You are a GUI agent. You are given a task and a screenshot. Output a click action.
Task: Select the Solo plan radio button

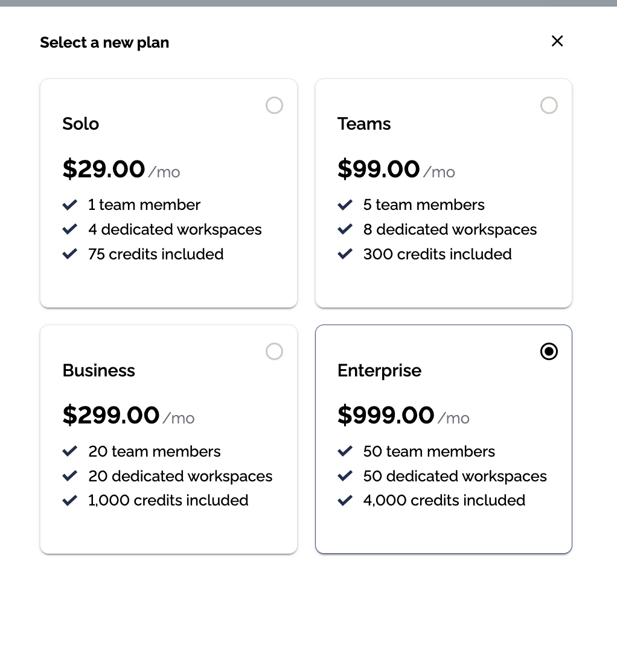[x=274, y=106]
